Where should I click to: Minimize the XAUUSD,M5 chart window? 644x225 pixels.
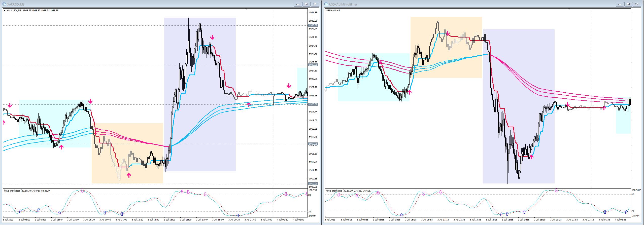pyautogui.click(x=298, y=4)
